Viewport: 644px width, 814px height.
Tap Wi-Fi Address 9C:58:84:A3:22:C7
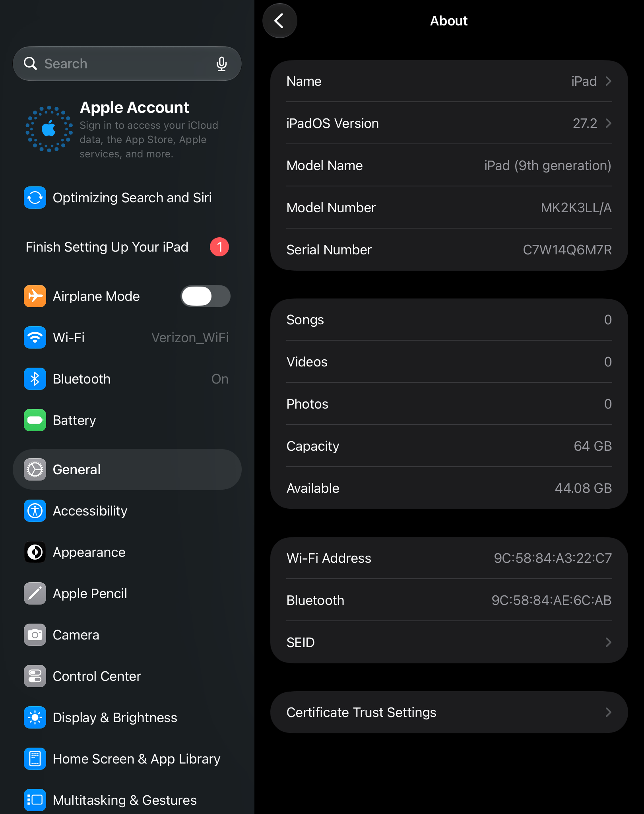(553, 558)
